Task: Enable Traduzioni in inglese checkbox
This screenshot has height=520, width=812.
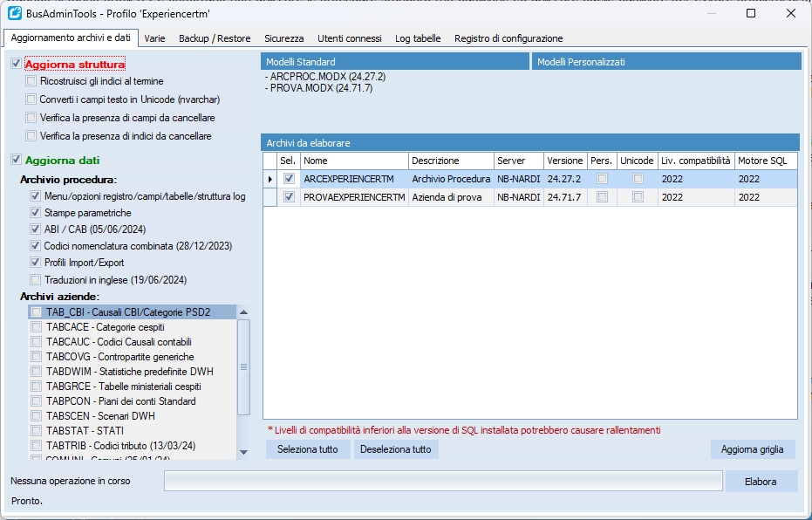Action: coord(36,280)
